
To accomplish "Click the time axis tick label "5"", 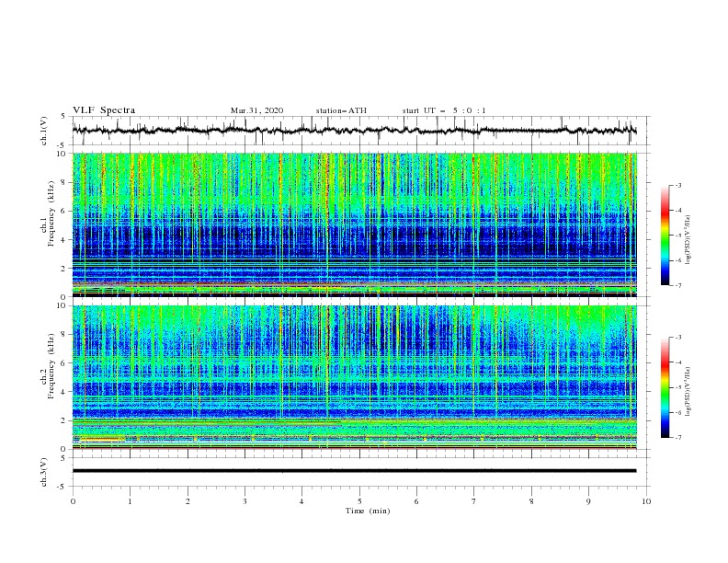I will 359,501.
